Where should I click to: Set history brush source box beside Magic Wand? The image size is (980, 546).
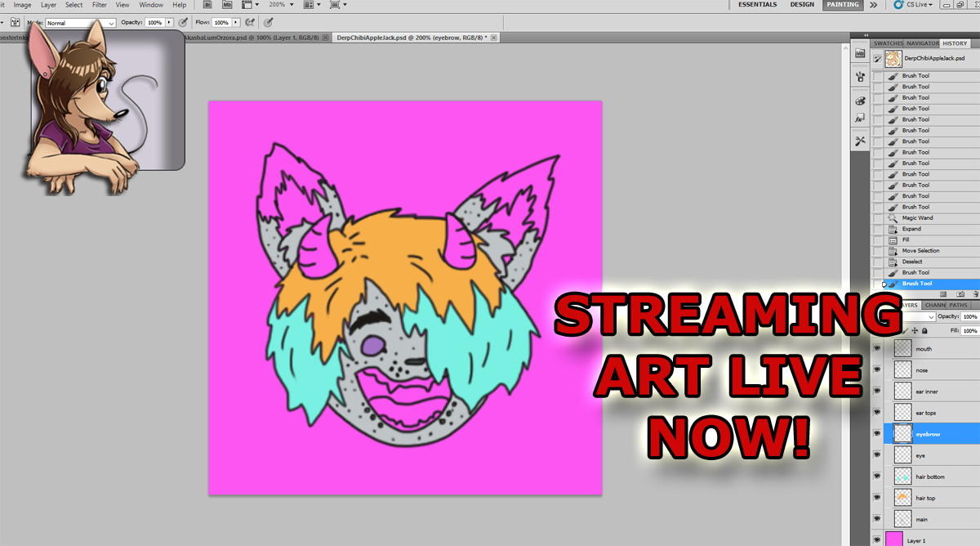(x=878, y=218)
